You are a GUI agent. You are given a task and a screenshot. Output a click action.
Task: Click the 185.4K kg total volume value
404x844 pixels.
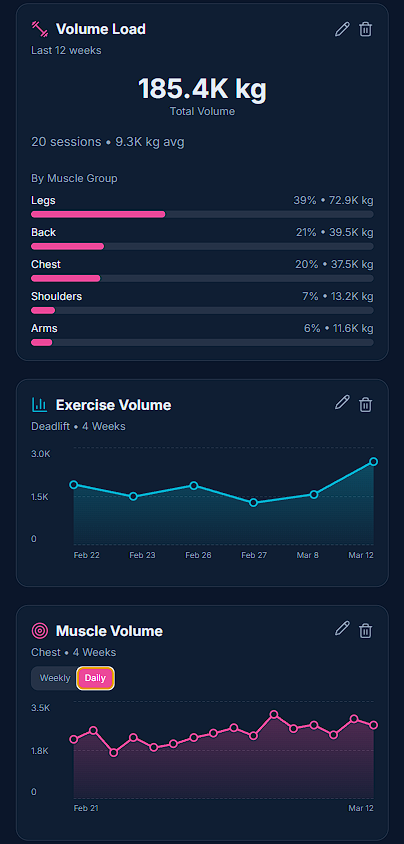point(202,89)
